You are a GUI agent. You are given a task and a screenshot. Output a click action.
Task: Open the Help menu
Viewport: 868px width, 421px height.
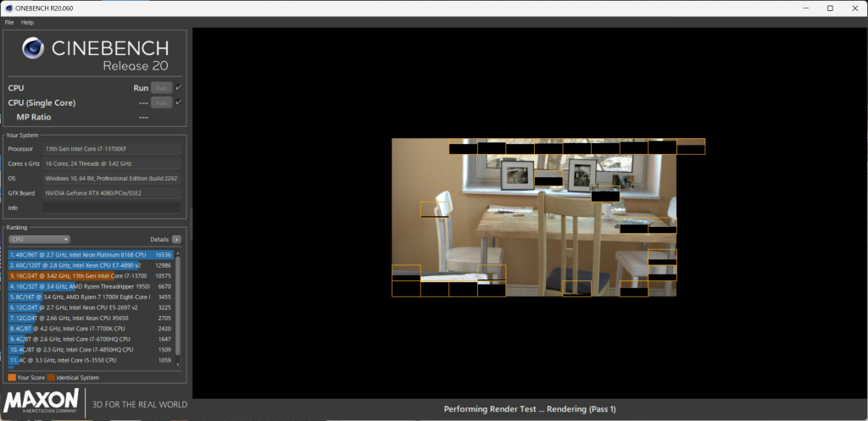coord(28,23)
